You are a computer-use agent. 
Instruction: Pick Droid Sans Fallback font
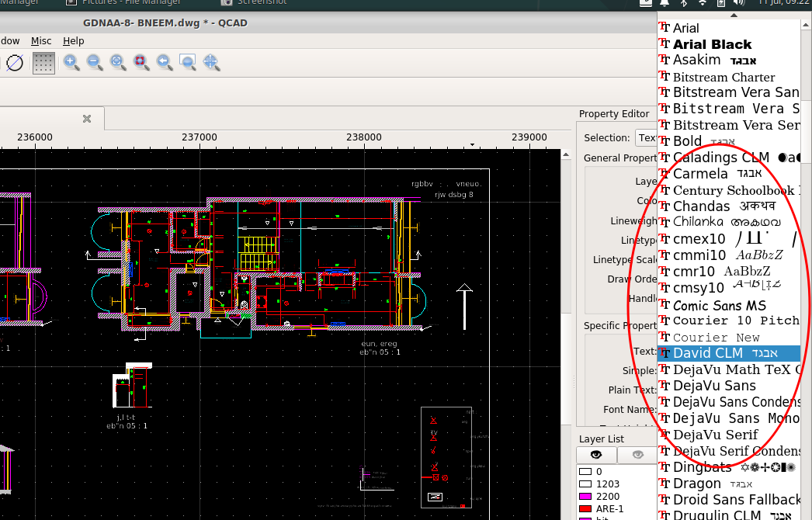pyautogui.click(x=729, y=500)
